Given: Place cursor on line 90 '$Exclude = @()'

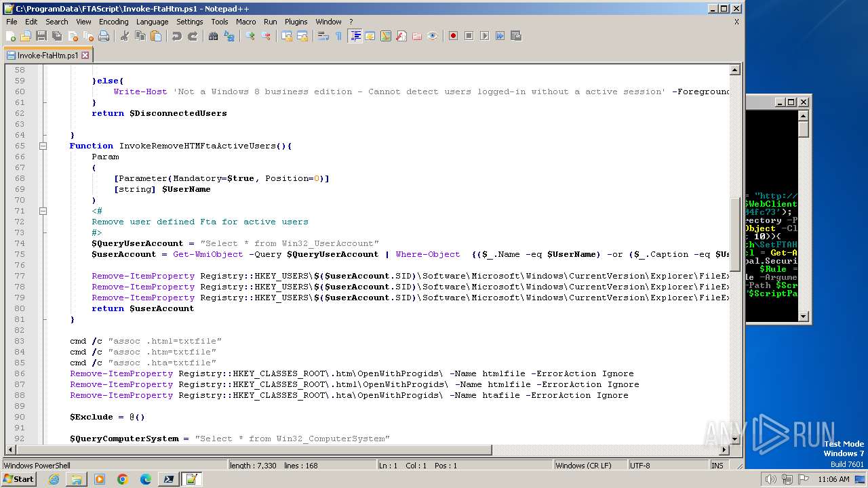Looking at the screenshot, I should click(x=107, y=417).
